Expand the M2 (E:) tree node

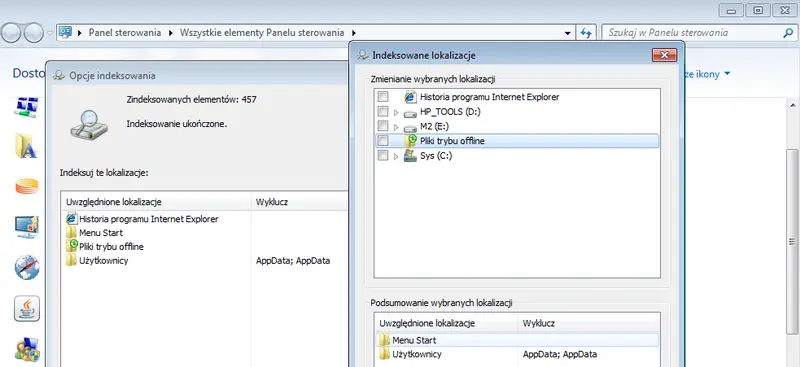(396, 127)
